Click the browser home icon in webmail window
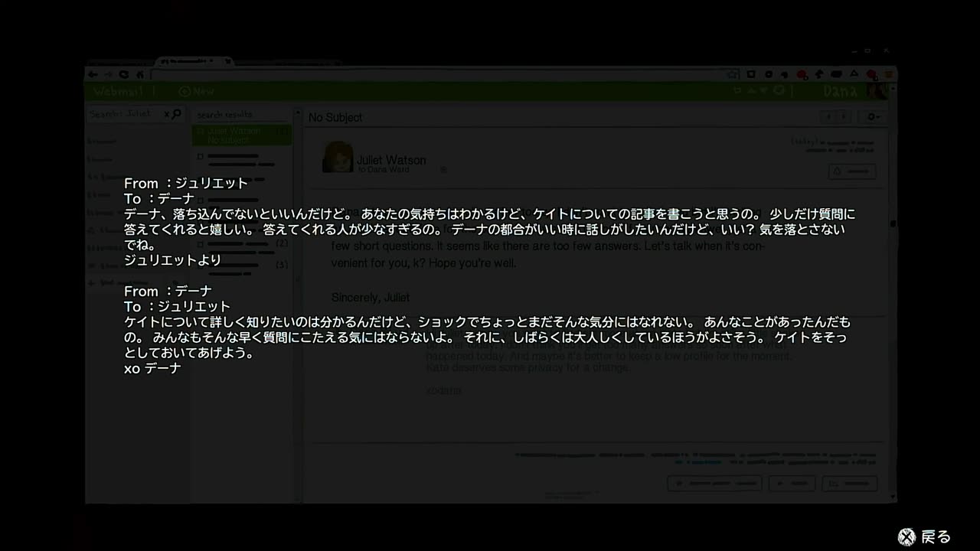Image resolution: width=980 pixels, height=551 pixels. (x=140, y=74)
